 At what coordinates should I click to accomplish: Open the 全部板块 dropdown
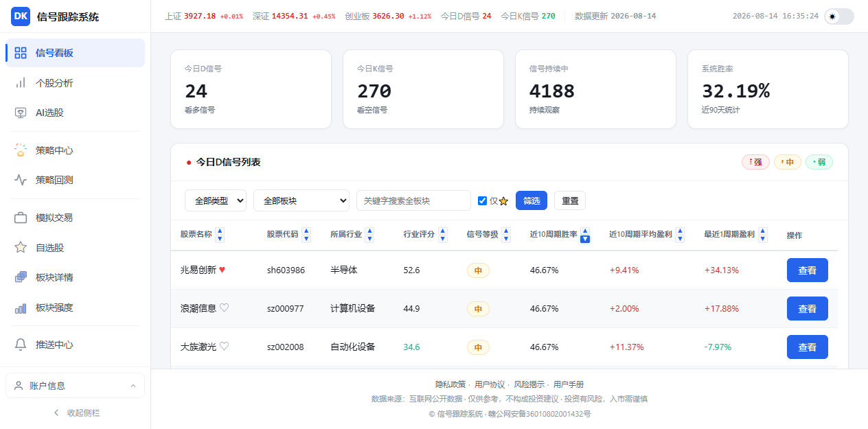pyautogui.click(x=301, y=200)
